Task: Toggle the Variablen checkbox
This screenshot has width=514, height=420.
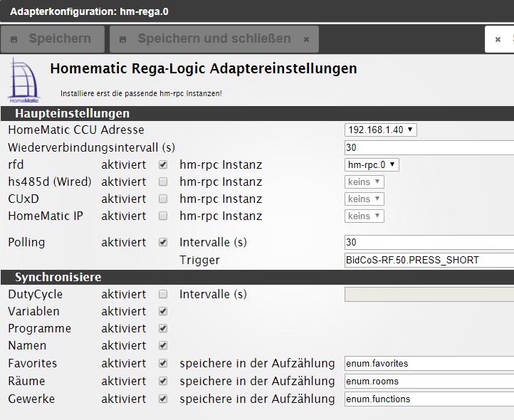Action: (x=163, y=311)
